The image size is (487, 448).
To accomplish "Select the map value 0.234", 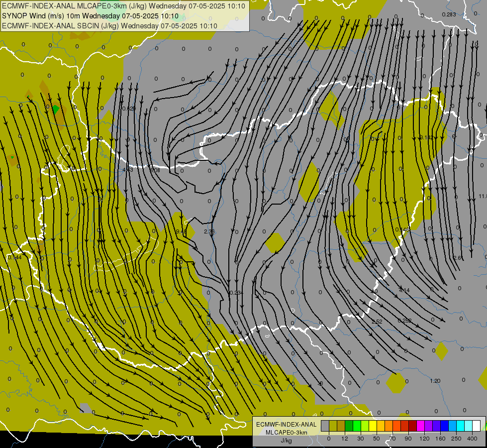I will click(236, 293).
